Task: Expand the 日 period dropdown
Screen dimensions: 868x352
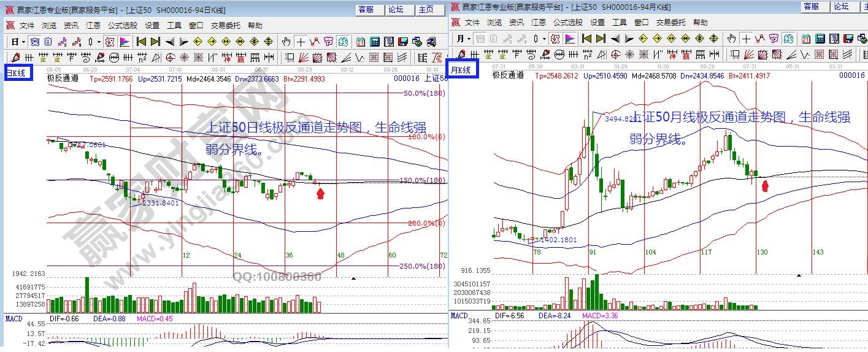Action: (x=18, y=42)
